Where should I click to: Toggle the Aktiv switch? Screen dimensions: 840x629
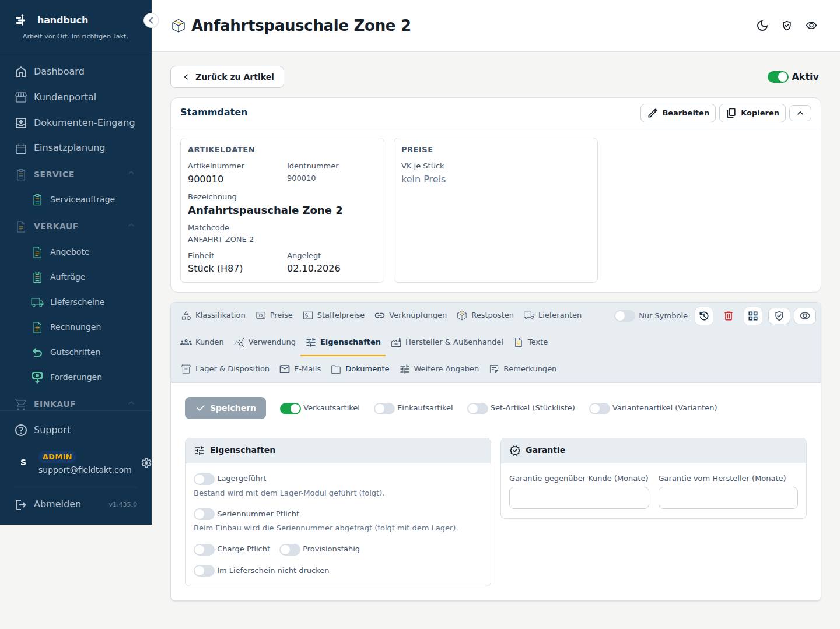click(x=778, y=77)
